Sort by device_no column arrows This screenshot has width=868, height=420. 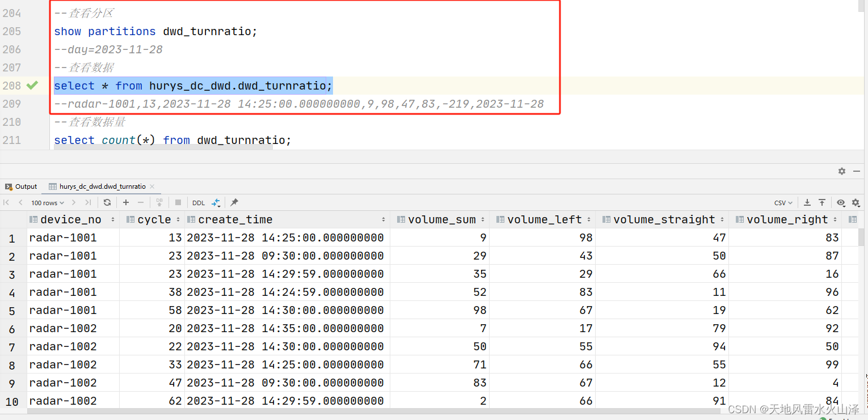point(113,220)
